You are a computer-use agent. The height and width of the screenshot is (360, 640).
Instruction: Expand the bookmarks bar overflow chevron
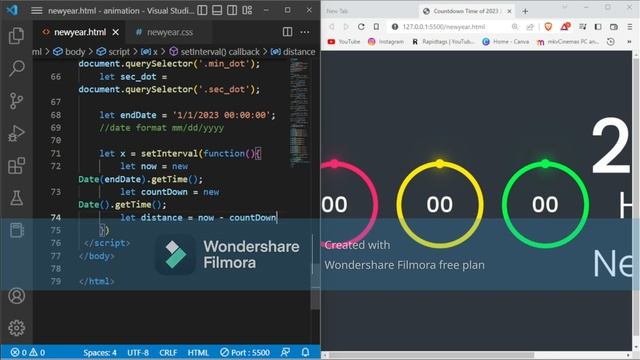[629, 42]
